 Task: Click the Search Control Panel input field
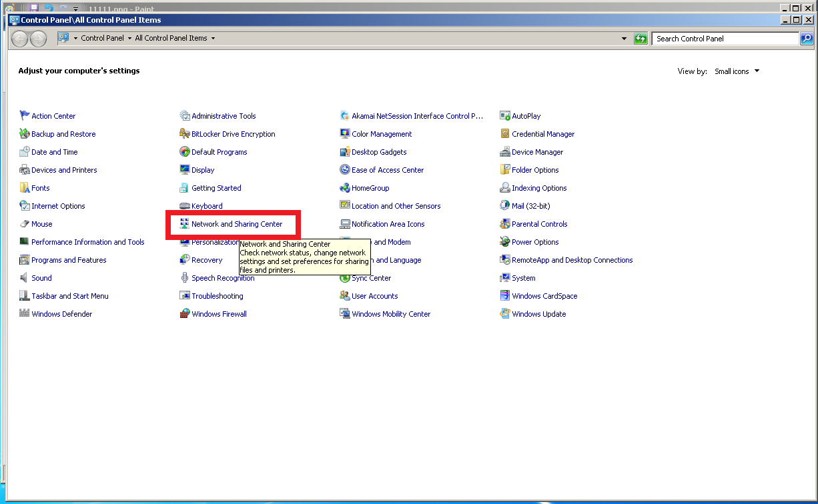[725, 39]
